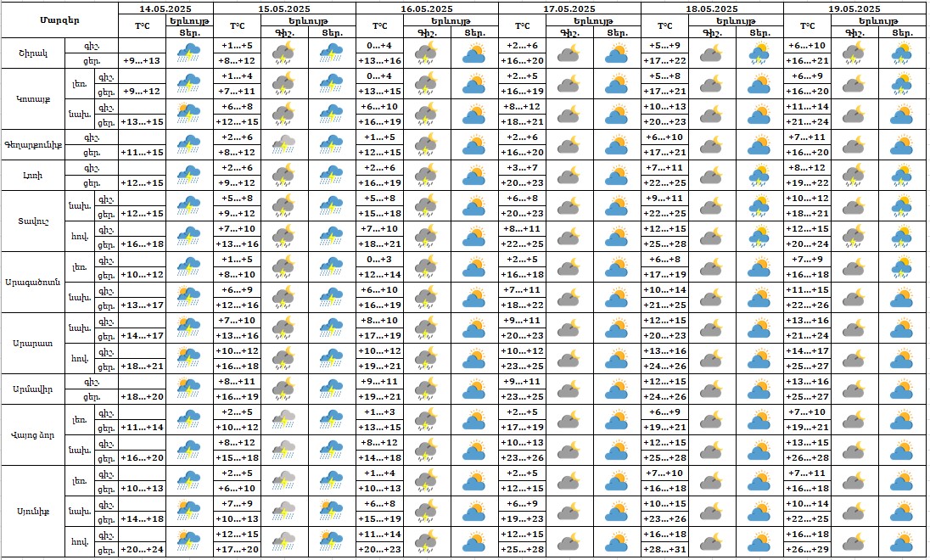The image size is (930, 560).
Task: Click the Մարզեր regions header cell
Action: (x=59, y=20)
